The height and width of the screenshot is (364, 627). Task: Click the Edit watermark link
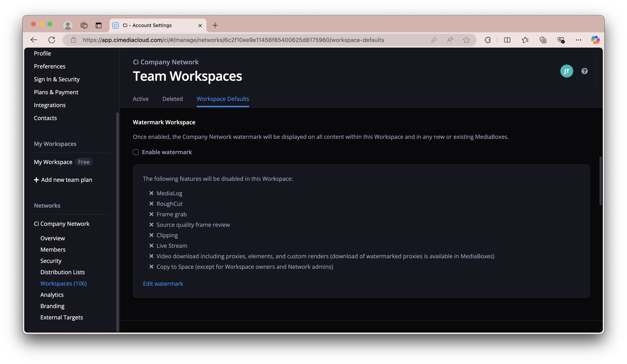tap(163, 283)
